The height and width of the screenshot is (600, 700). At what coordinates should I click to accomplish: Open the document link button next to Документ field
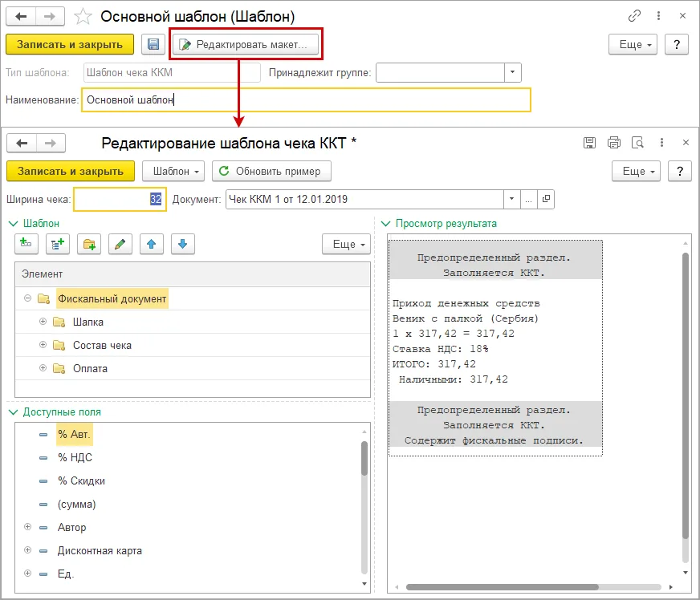pyautogui.click(x=546, y=199)
